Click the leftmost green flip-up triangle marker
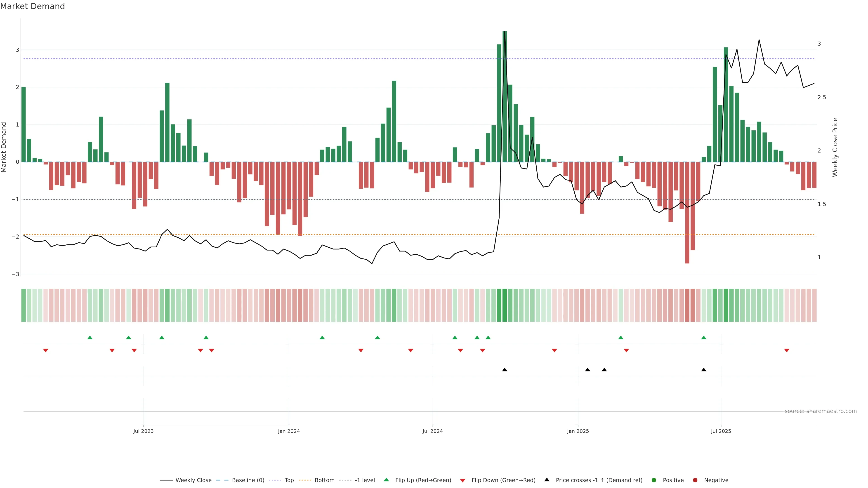 point(90,338)
